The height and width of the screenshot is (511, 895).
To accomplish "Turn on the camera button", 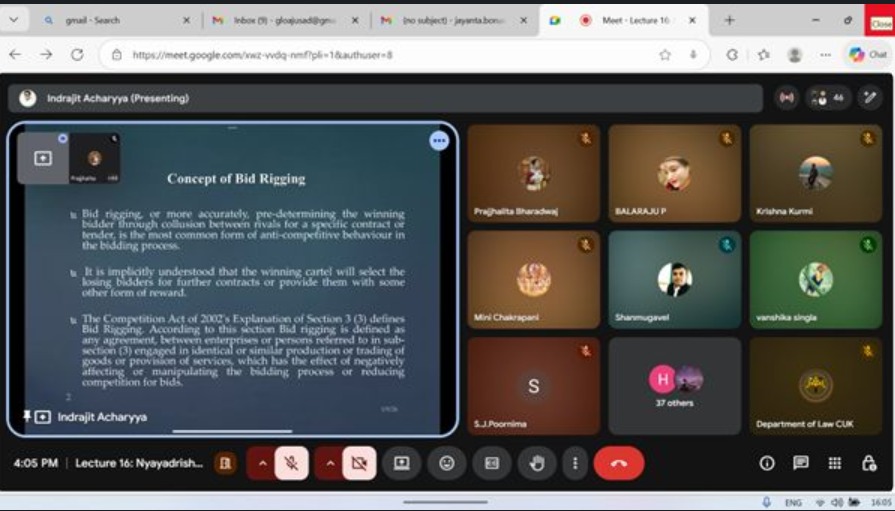I will pos(359,463).
